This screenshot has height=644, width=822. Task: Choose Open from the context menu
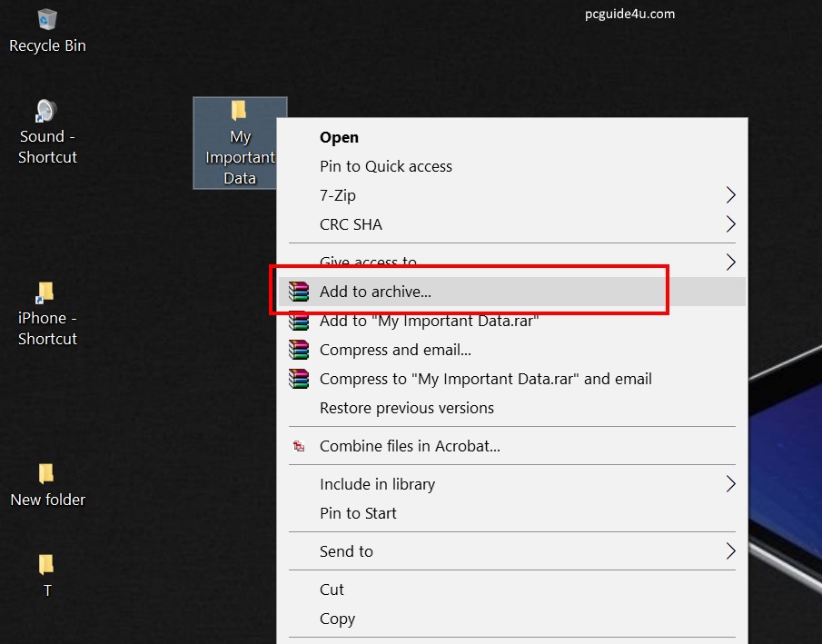[339, 137]
